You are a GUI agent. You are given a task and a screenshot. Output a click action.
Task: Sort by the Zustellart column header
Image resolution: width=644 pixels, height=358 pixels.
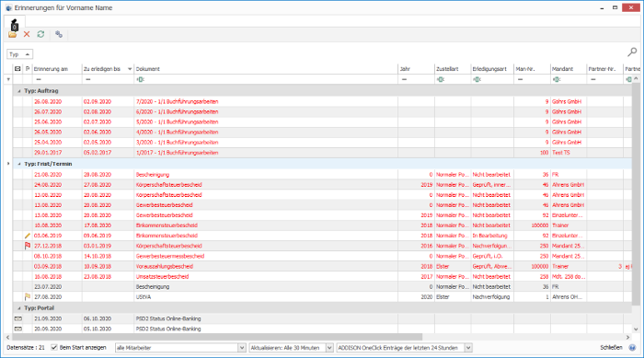coord(453,69)
